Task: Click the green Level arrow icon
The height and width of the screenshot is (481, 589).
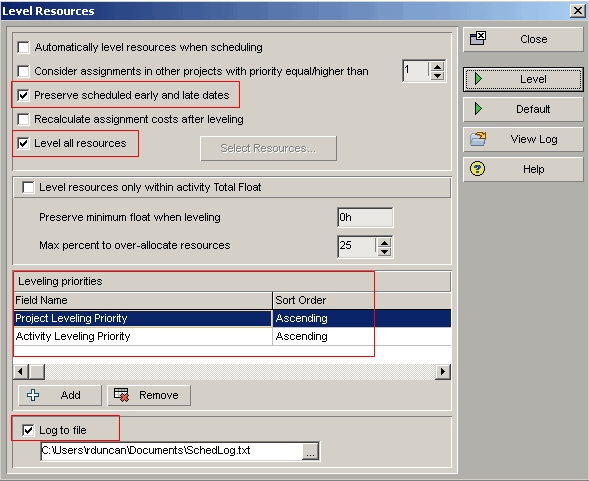Action: pyautogui.click(x=479, y=79)
